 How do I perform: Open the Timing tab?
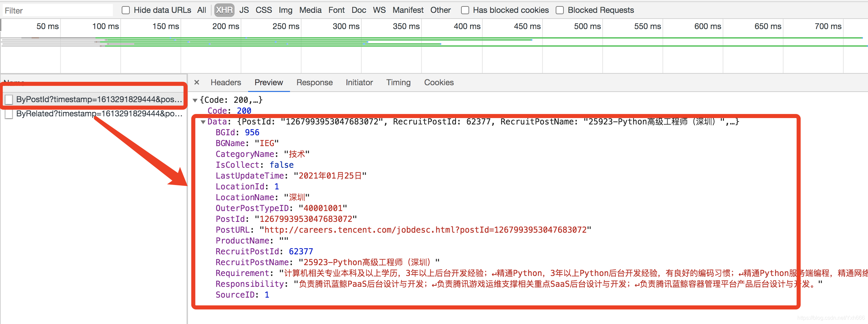[399, 83]
